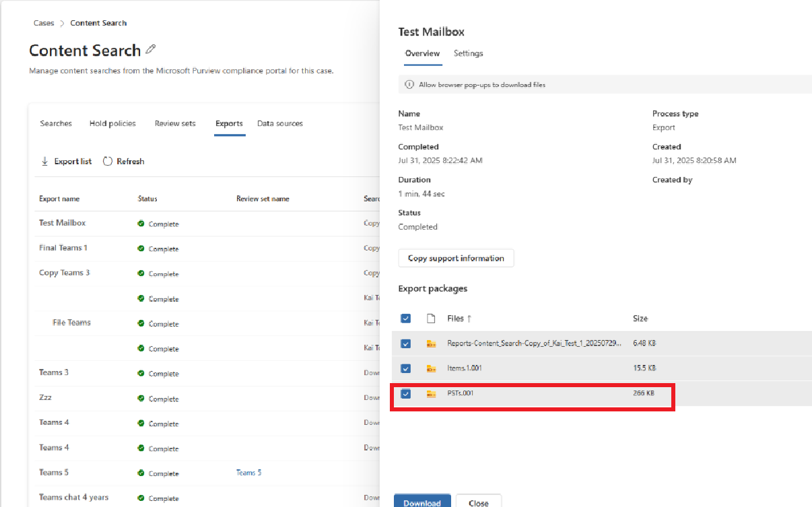Viewport: 812px width, 507px height.
Task: Click the info icon in pop-up notice
Action: pyautogui.click(x=409, y=85)
